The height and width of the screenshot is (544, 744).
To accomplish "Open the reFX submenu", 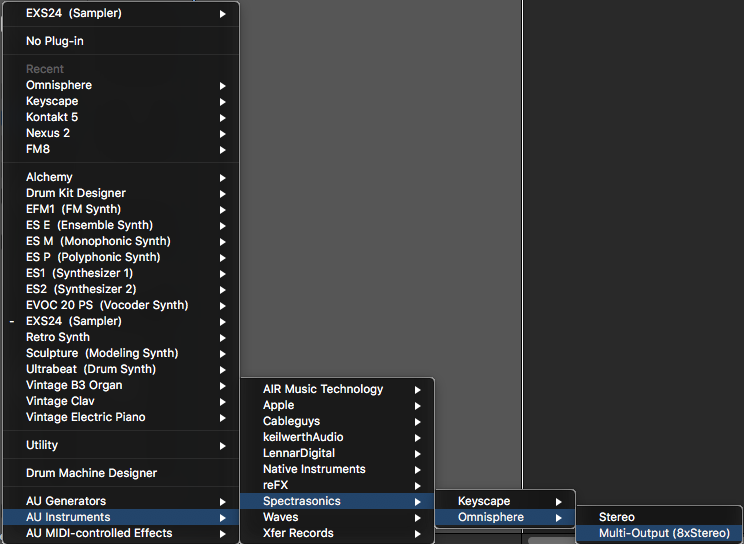I will click(x=337, y=486).
